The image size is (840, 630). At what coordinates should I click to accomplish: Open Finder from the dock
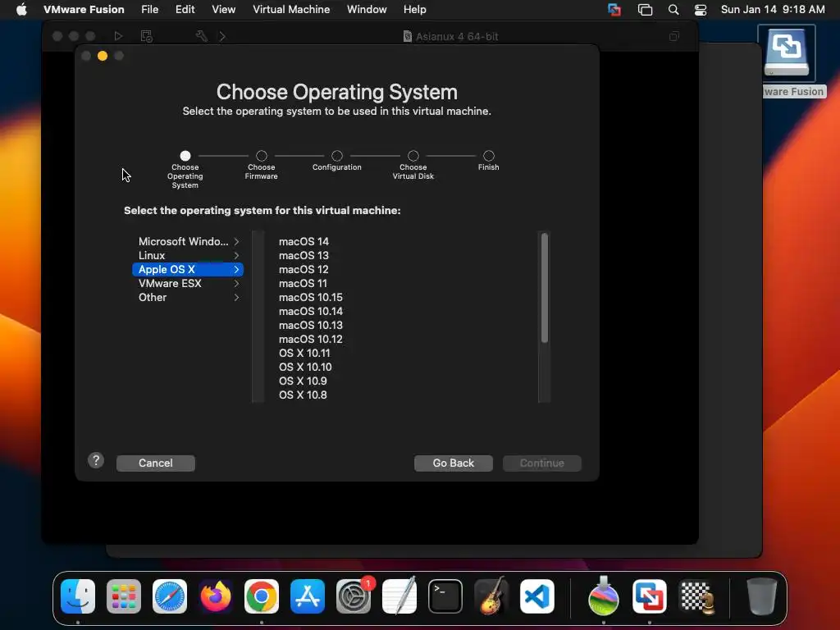78,596
